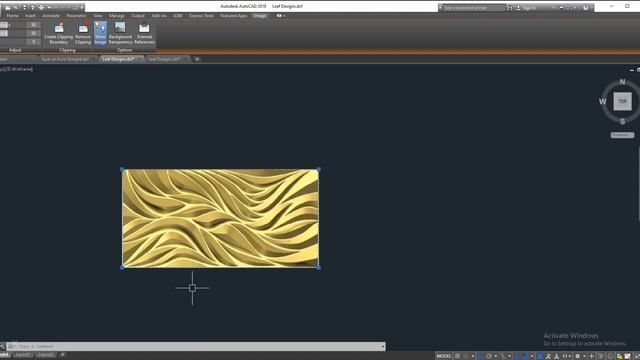The width and height of the screenshot is (640, 360).
Task: Click the keyword search field in title bar
Action: click(474, 8)
